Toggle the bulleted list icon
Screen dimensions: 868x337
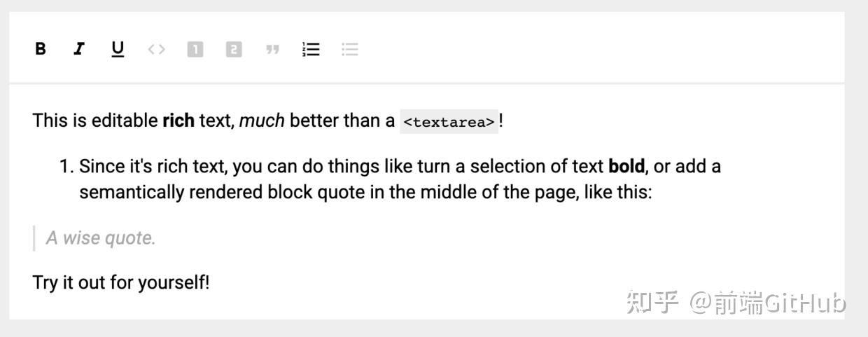coord(350,49)
